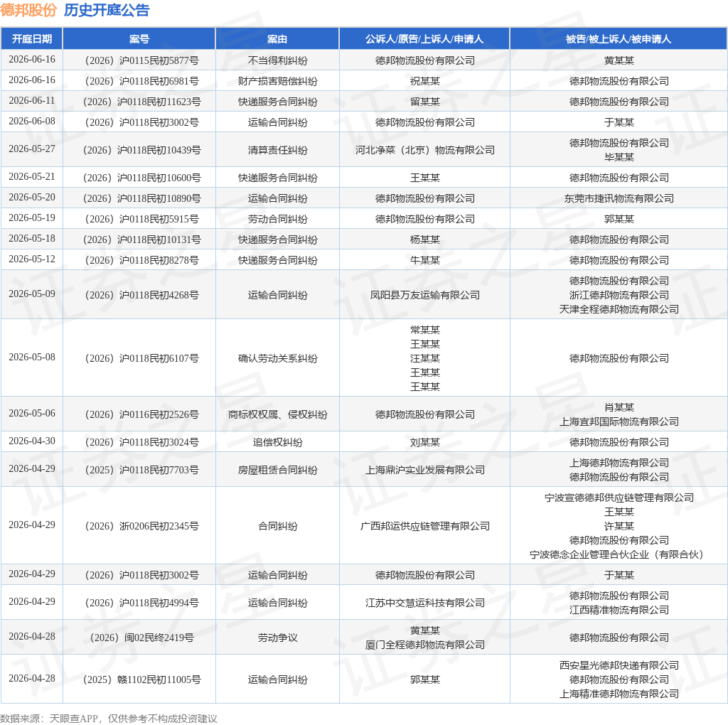Click 追偿权纠纷 cause cell
Viewport: 728px width, 725px height.
[x=277, y=442]
